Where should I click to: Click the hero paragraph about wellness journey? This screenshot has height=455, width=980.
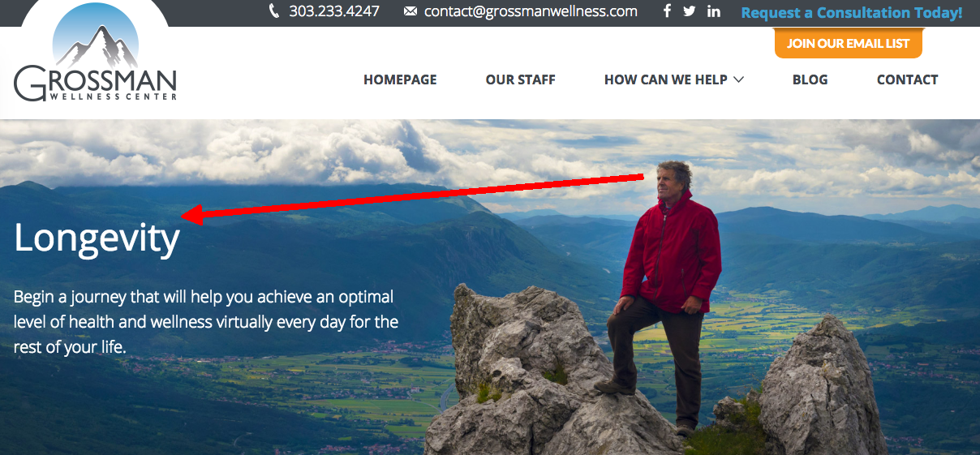(x=206, y=321)
